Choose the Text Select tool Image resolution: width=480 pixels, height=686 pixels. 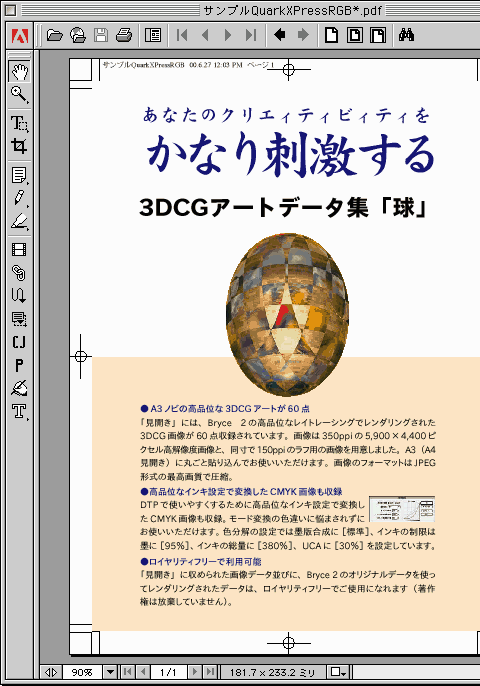(19, 123)
